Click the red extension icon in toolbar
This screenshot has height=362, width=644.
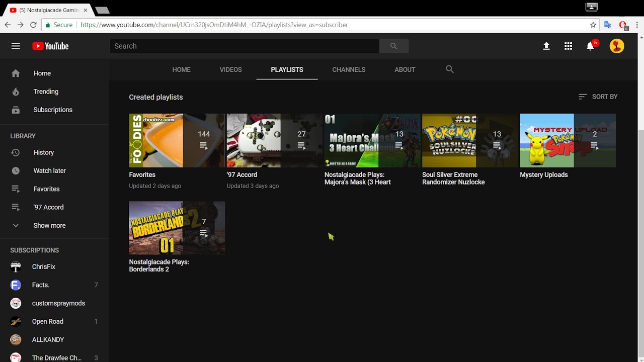tap(623, 25)
